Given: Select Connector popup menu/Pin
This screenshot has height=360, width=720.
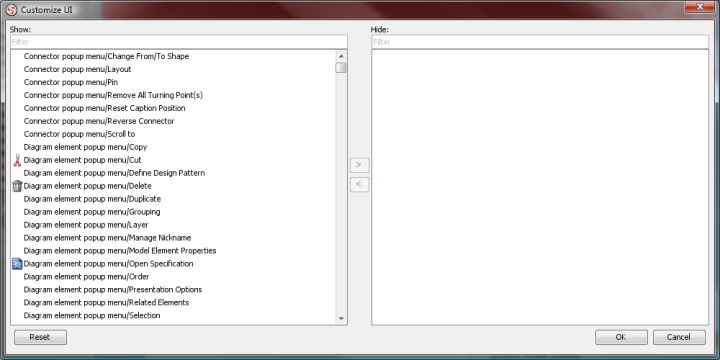Looking at the screenshot, I should coord(71,82).
